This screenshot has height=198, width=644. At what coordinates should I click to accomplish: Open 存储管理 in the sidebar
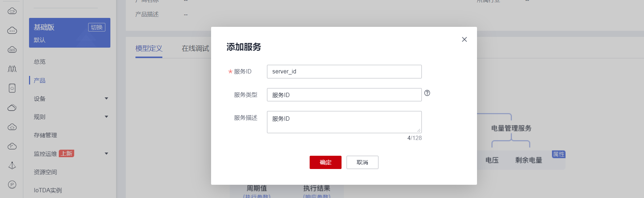pos(46,135)
